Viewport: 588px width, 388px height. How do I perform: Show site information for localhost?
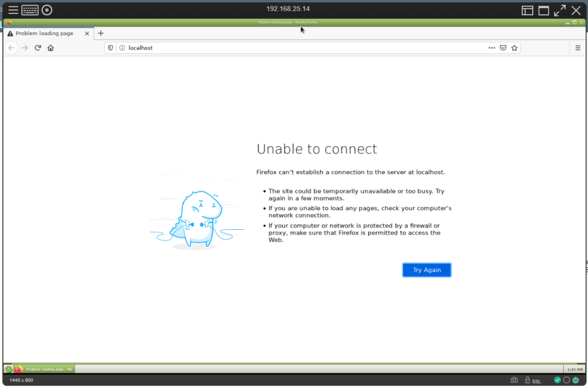(122, 48)
